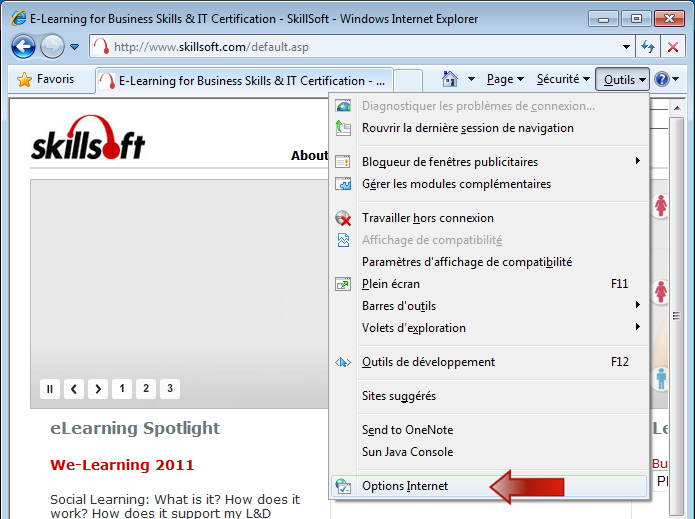Viewport: 695px width, 519px height.
Task: Go to previous banner slide
Action: point(74,389)
